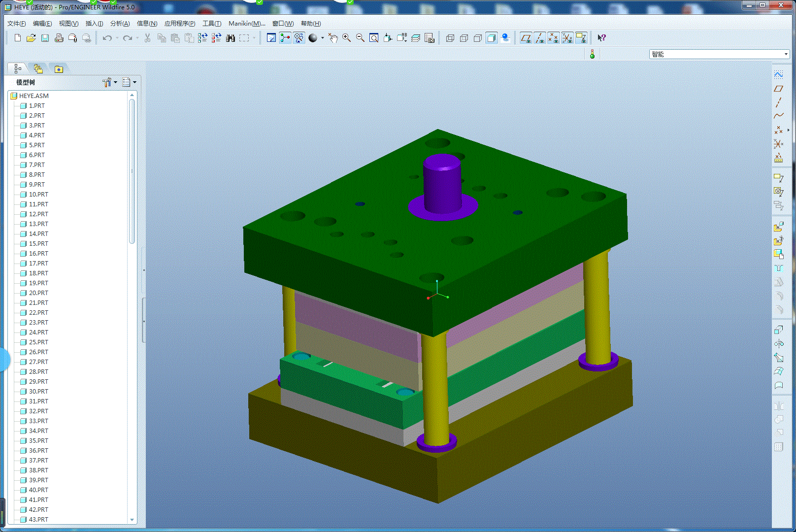Refit the model to the screen
The image size is (796, 532).
point(374,38)
